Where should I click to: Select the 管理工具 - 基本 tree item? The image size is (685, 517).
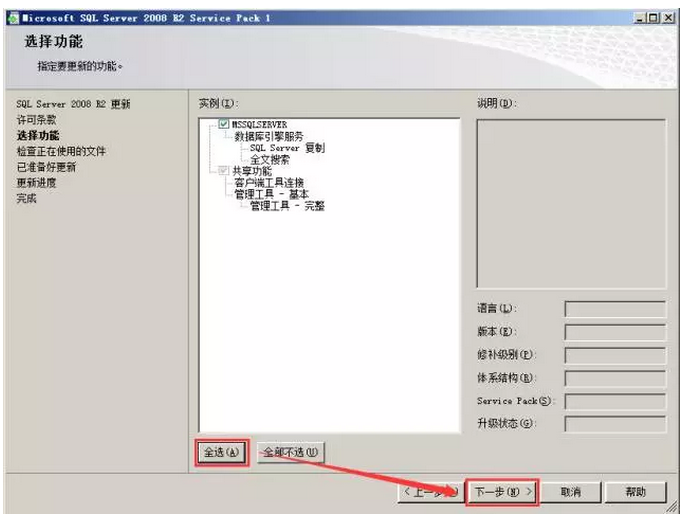coord(271,194)
